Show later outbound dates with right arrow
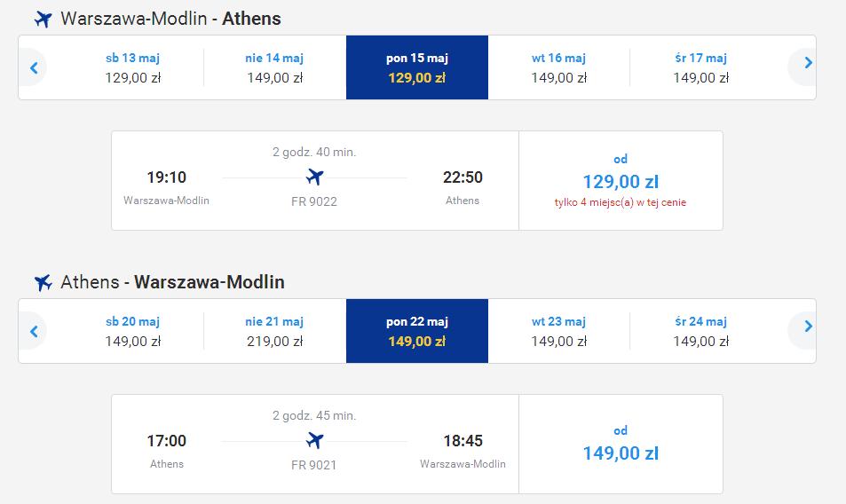This screenshot has width=846, height=504. (x=808, y=62)
